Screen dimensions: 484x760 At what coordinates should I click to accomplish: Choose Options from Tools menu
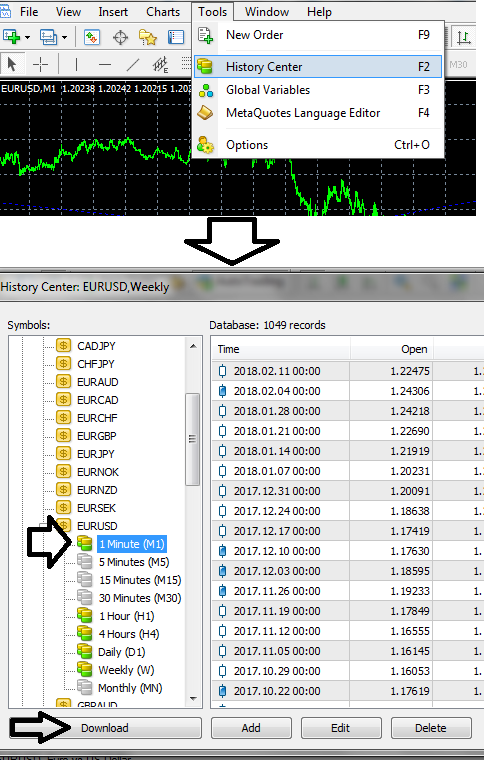coord(318,144)
